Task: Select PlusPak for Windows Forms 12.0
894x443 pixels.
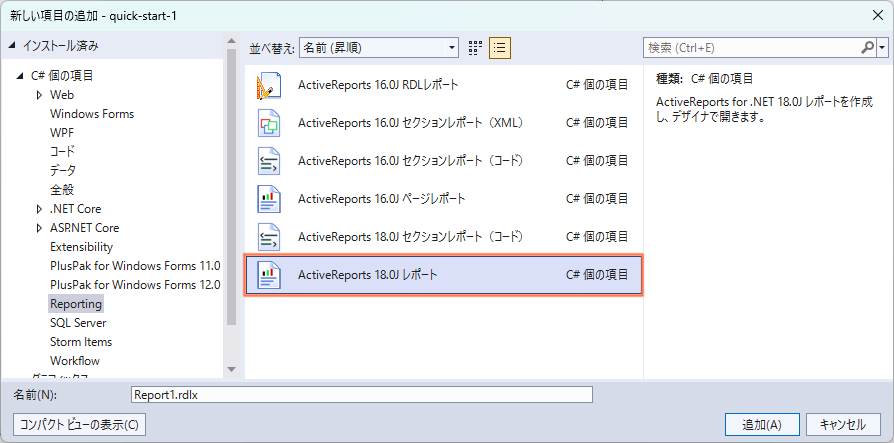Action: click(x=135, y=285)
